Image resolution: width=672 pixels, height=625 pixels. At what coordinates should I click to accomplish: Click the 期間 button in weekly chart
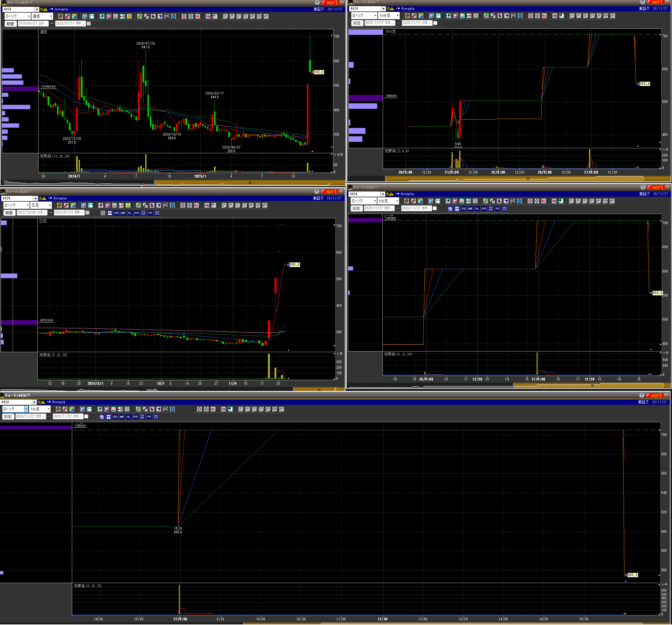click(10, 24)
